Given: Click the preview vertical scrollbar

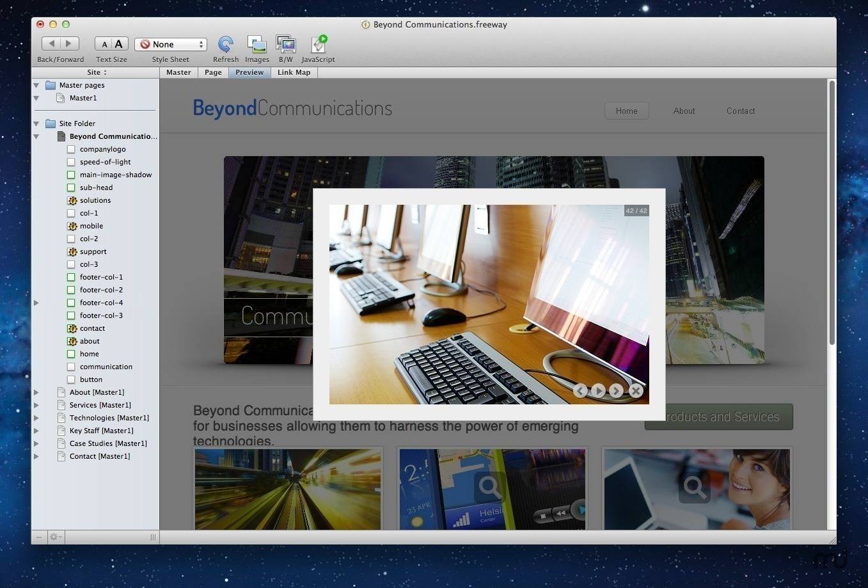Looking at the screenshot, I should [832, 212].
